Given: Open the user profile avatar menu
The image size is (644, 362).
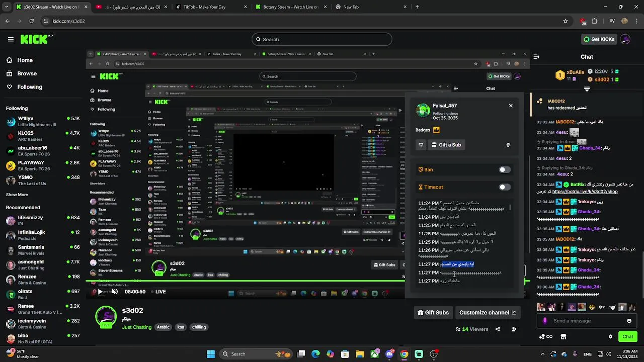Looking at the screenshot, I should 625,39.
